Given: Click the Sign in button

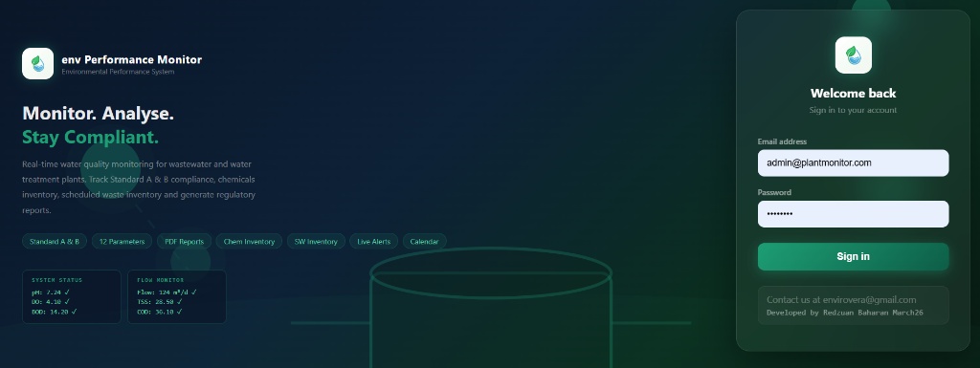Looking at the screenshot, I should [x=853, y=256].
